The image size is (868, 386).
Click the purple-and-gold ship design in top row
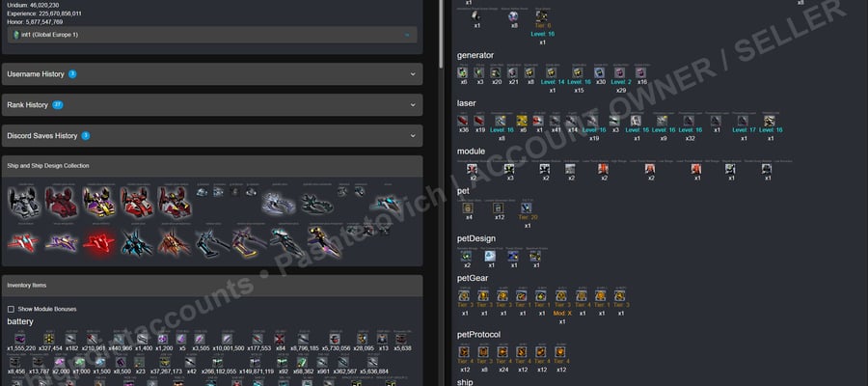[99, 202]
